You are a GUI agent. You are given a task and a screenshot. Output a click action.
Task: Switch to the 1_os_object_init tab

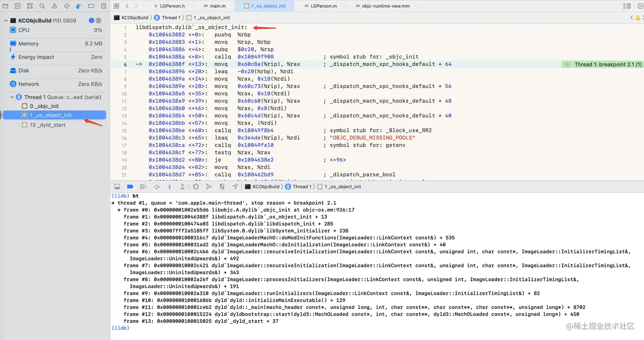[264, 6]
